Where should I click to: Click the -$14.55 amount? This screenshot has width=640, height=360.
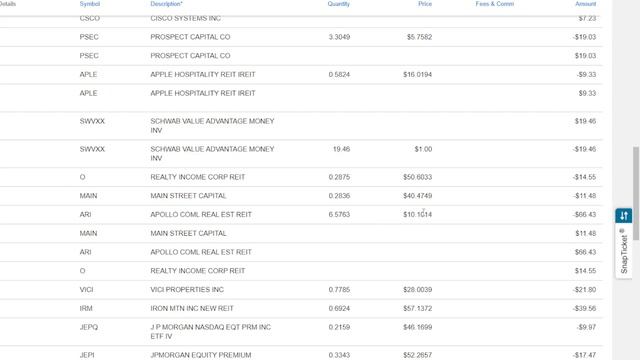tap(584, 177)
